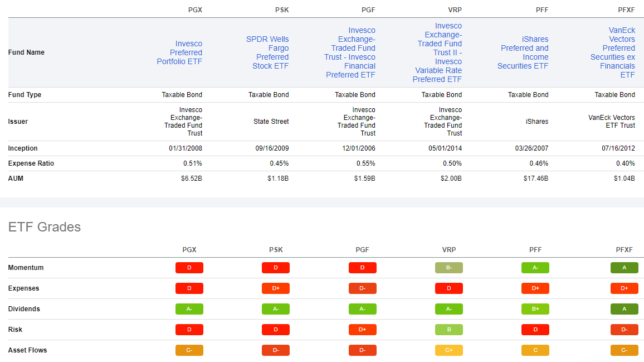Click PGX's Expenses grade D badge
The image size is (644, 362).
pyautogui.click(x=189, y=288)
